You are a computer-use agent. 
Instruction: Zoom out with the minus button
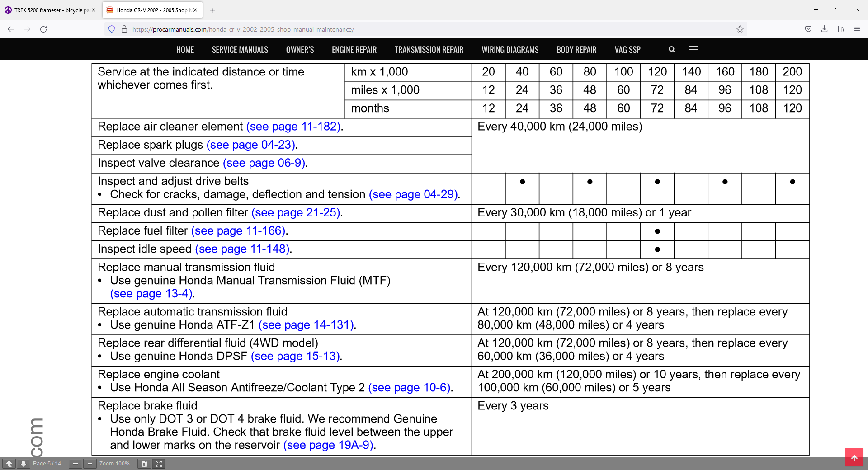click(x=75, y=463)
